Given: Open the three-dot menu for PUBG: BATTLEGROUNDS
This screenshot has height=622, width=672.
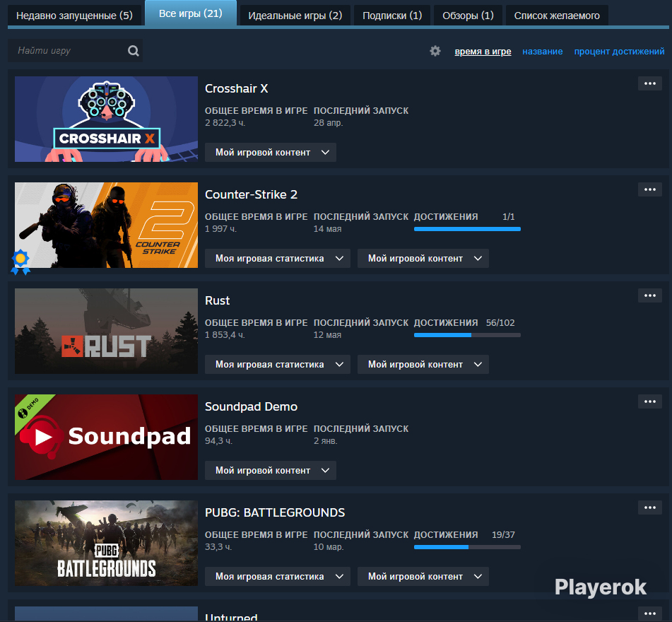Looking at the screenshot, I should coord(649,507).
